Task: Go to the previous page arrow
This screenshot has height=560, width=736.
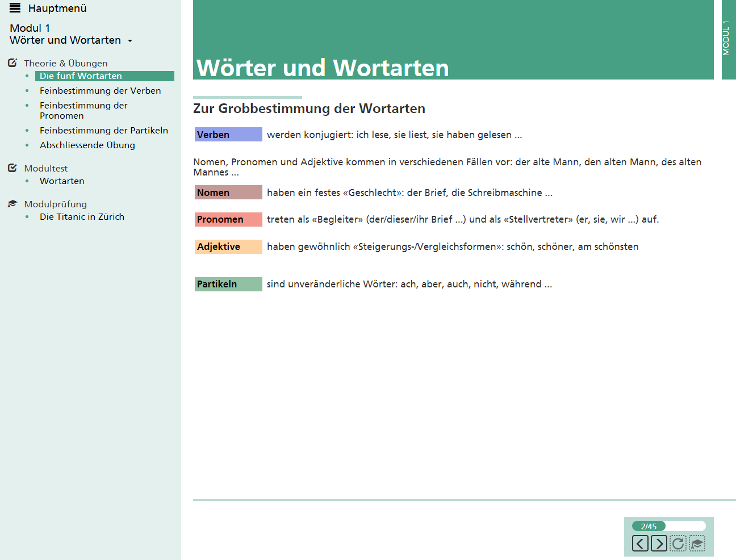Action: [x=640, y=544]
